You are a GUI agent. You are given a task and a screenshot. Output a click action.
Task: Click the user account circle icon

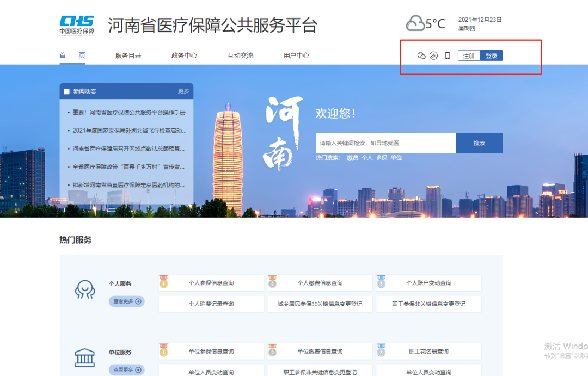[x=433, y=56]
